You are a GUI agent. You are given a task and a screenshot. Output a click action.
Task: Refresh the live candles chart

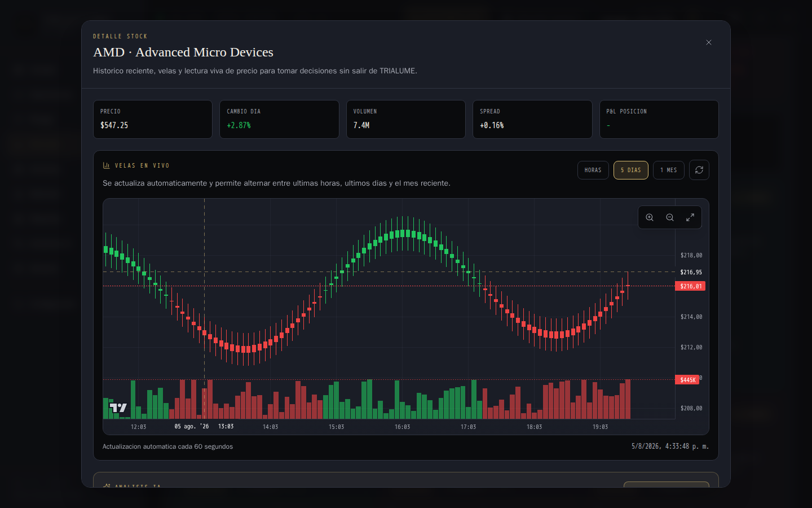699,170
